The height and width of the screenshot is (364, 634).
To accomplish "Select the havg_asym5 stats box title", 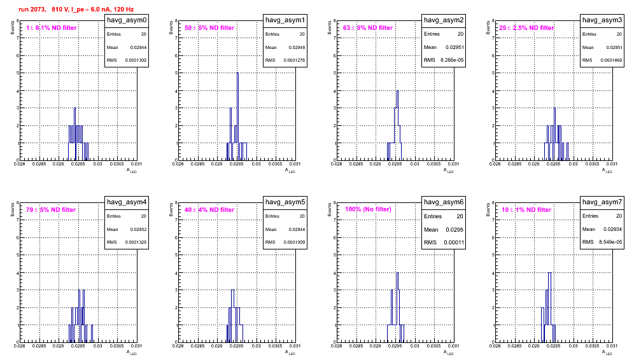I will click(285, 202).
